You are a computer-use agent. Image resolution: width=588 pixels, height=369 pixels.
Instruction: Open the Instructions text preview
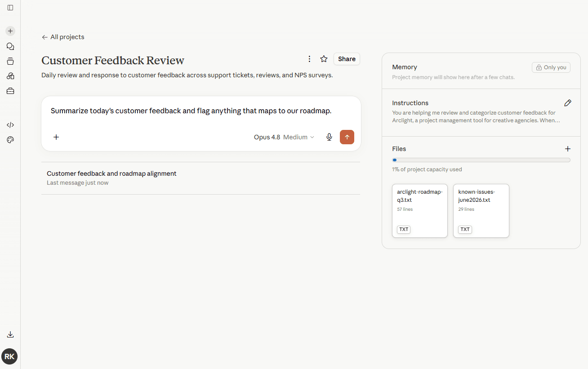[x=476, y=116]
